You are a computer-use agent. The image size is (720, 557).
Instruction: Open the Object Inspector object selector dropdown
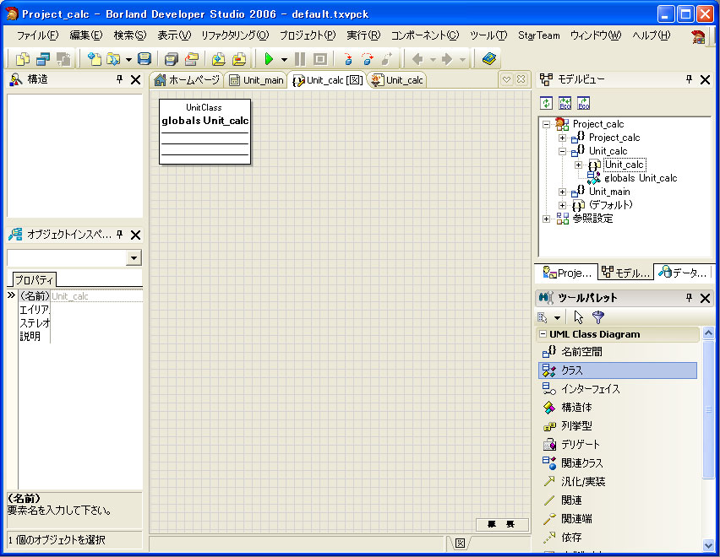click(x=133, y=258)
